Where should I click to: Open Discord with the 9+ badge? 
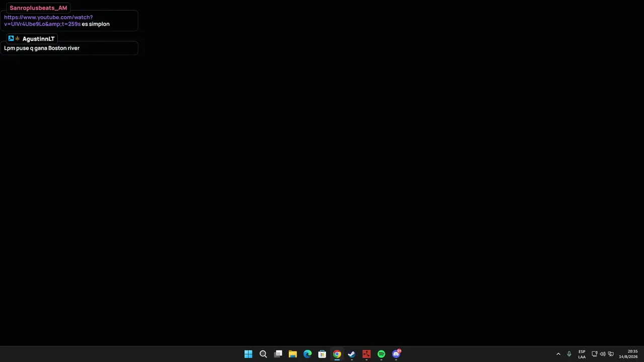(x=396, y=354)
